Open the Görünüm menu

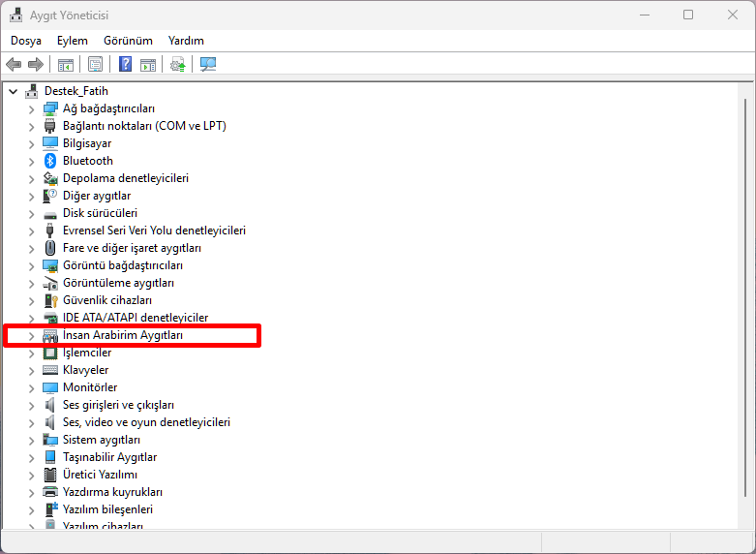(128, 41)
